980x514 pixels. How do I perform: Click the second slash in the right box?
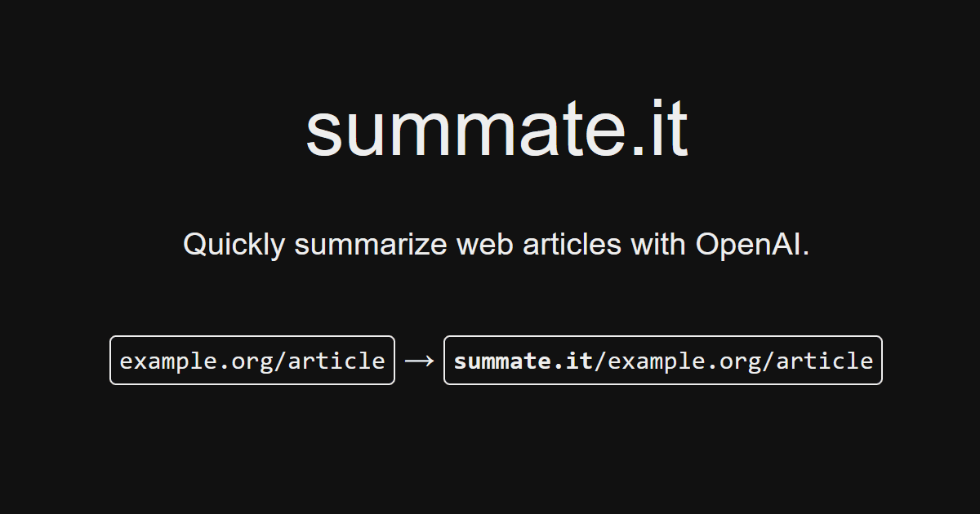point(767,361)
